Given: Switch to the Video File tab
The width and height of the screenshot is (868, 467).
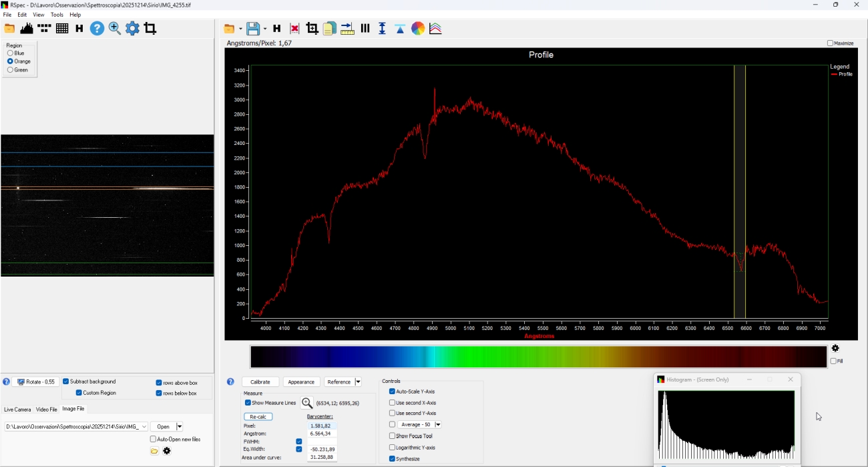Looking at the screenshot, I should click(46, 410).
